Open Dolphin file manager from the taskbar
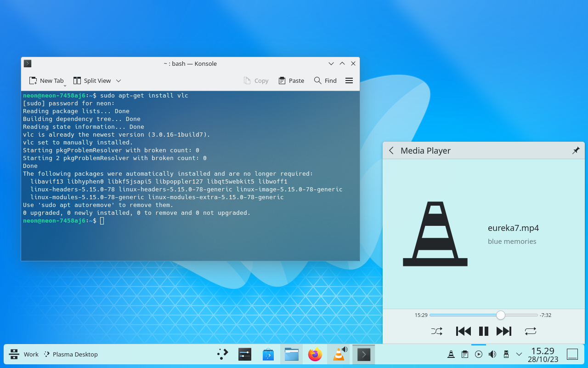 pos(292,354)
